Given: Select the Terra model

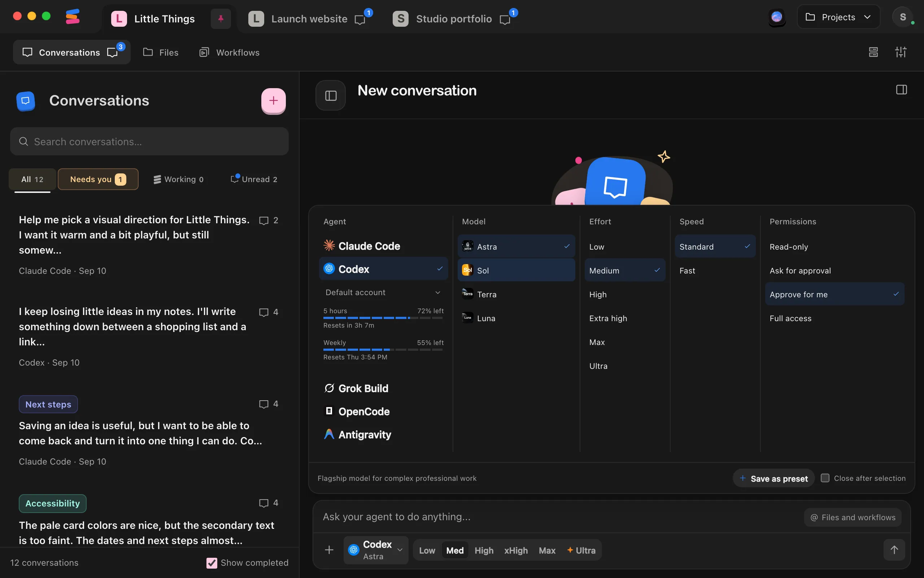Looking at the screenshot, I should point(516,294).
